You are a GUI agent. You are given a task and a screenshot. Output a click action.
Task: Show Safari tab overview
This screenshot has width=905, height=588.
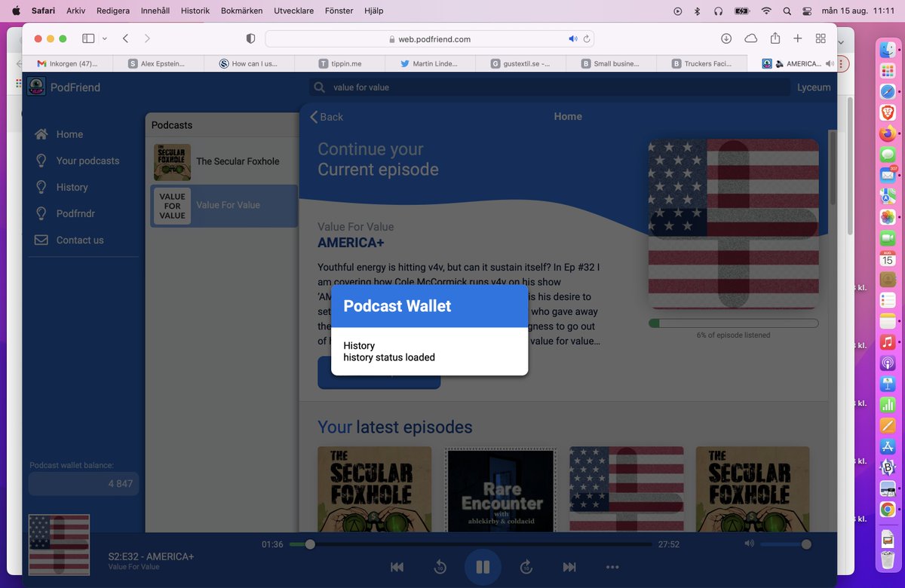click(x=821, y=38)
